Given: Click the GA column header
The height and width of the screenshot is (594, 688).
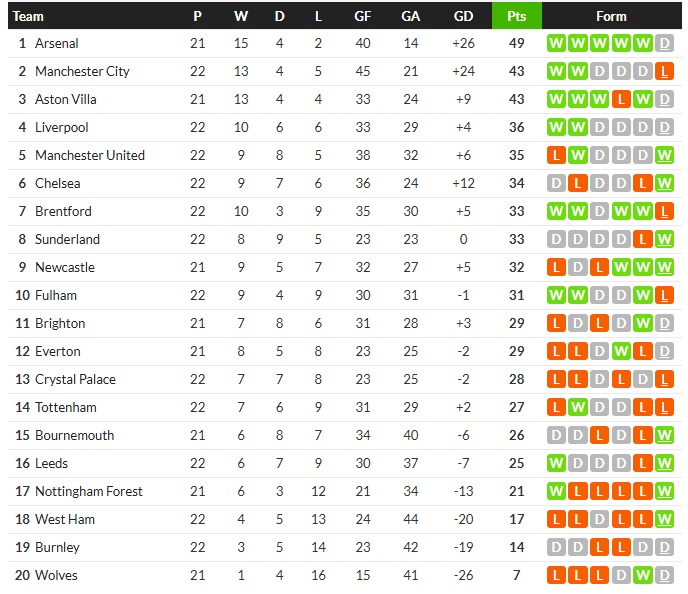Looking at the screenshot, I should tap(411, 16).
